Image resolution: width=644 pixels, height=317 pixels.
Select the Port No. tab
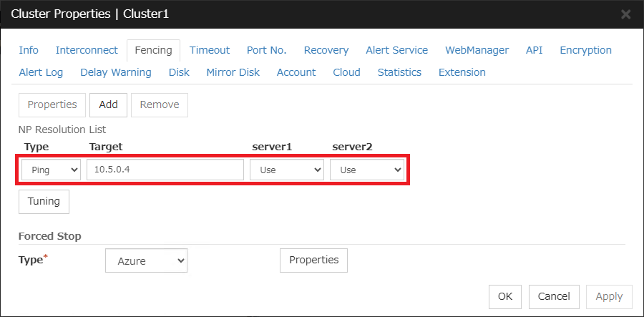click(266, 50)
